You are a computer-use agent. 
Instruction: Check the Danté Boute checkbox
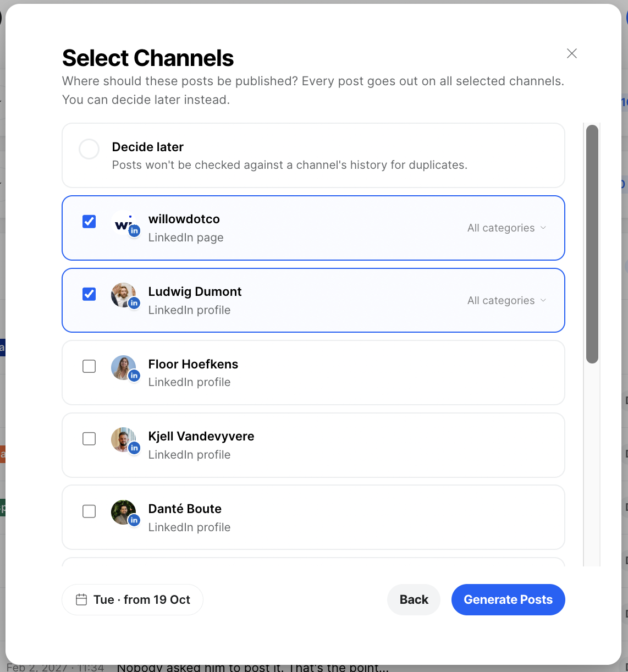pos(89,511)
